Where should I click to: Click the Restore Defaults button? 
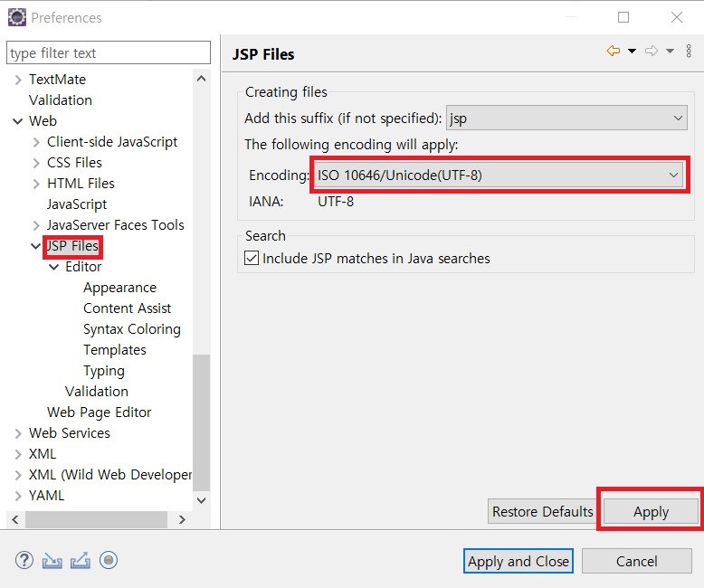coord(542,511)
